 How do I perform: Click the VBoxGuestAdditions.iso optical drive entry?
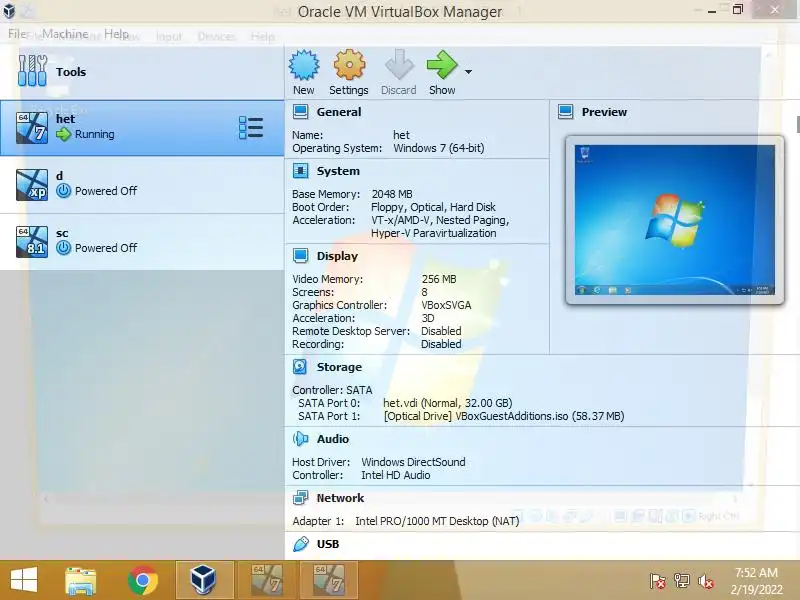pyautogui.click(x=504, y=416)
